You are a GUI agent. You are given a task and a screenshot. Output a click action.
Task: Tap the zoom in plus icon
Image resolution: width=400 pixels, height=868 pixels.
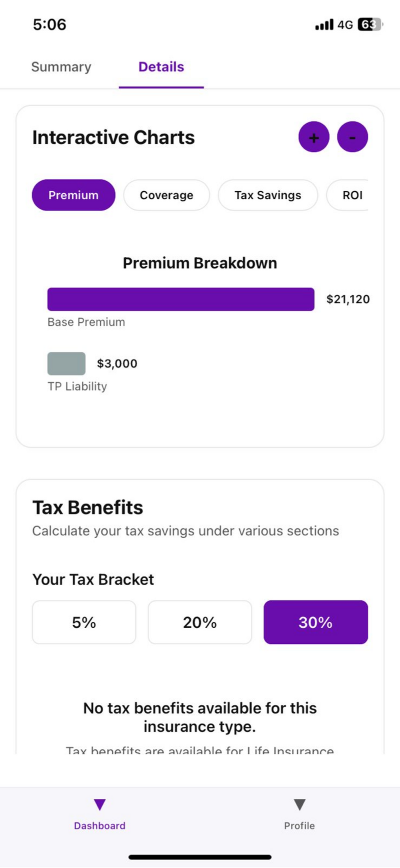(313, 137)
